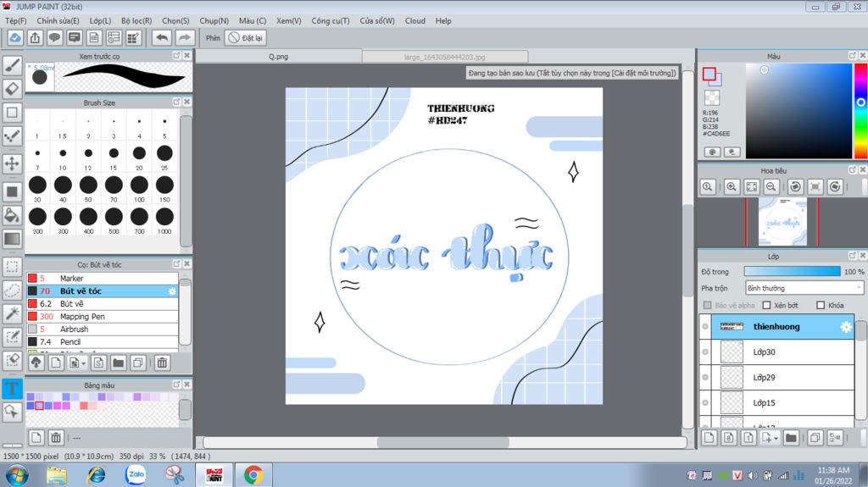Screen dimensions: 868x487
Task: Select the Fill rectangle tool
Action: point(12,192)
